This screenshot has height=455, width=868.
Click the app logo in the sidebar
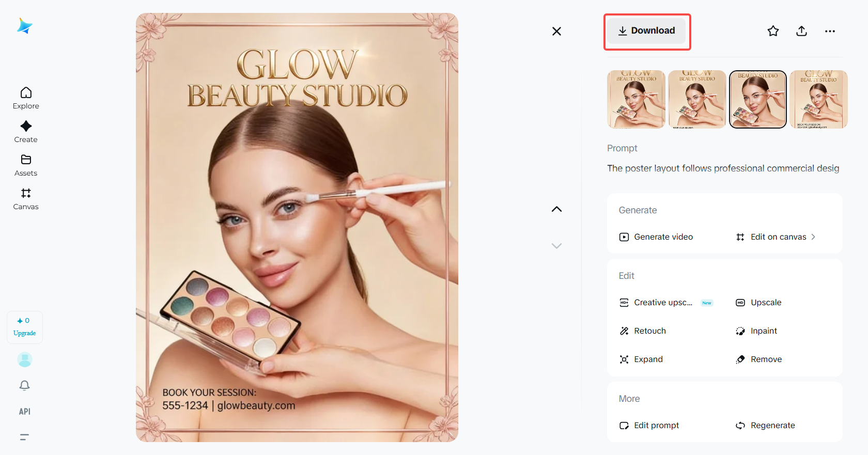25,26
